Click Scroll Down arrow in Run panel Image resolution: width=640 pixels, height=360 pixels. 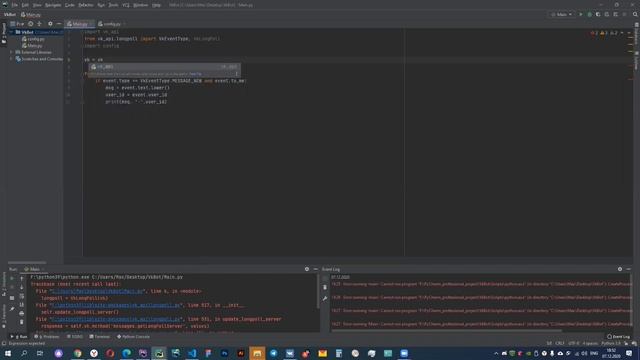tap(22, 287)
